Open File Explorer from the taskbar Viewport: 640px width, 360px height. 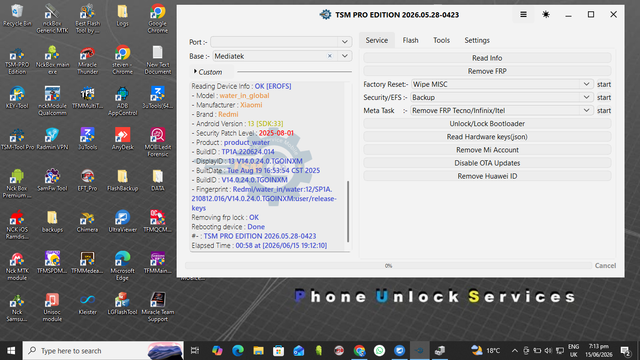point(258,351)
